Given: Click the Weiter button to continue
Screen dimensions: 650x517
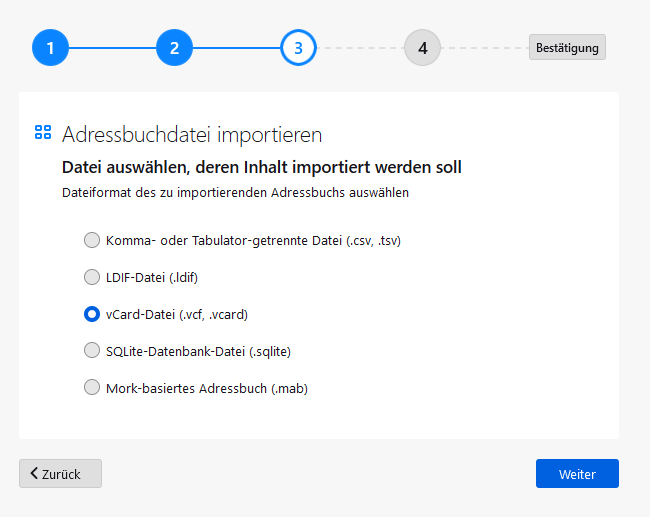Looking at the screenshot, I should point(577,473).
